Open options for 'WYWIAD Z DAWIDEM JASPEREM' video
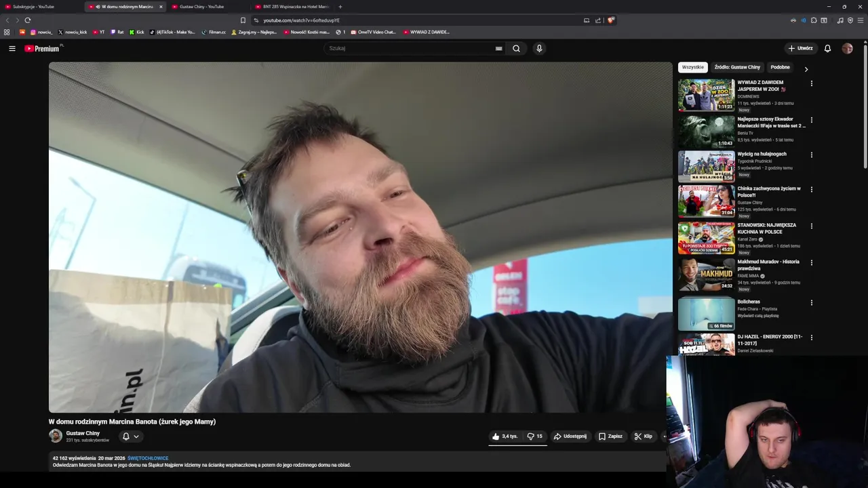 [811, 83]
